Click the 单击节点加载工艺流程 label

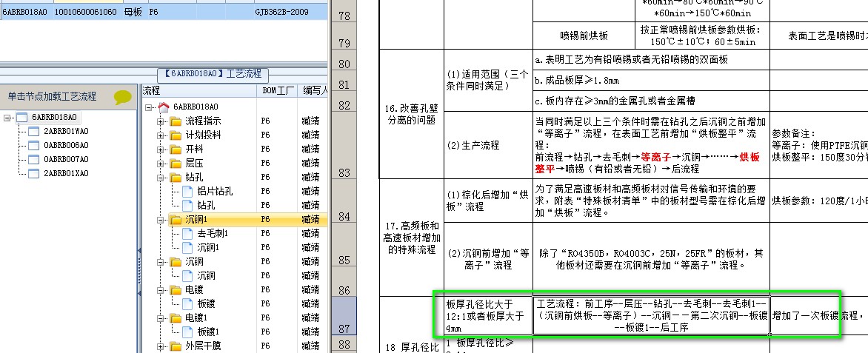tap(52, 96)
